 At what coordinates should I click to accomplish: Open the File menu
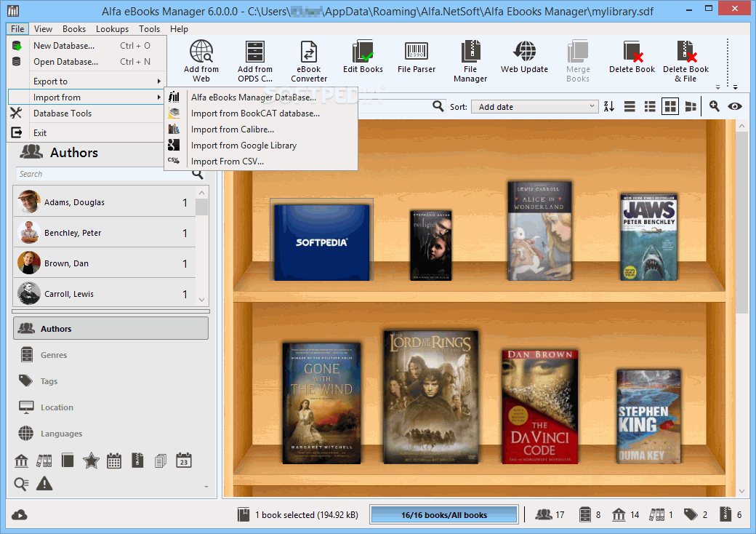[17, 29]
